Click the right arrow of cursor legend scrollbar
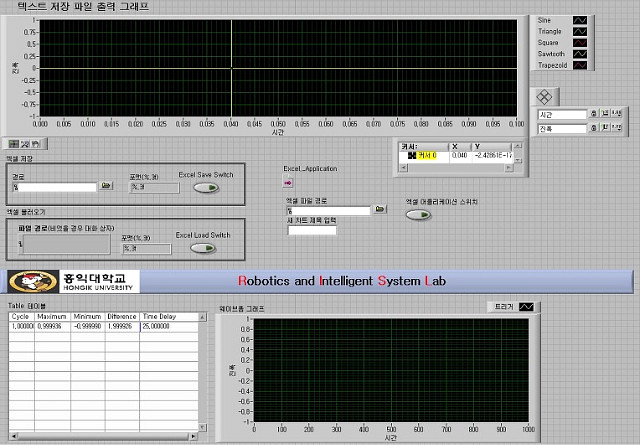This screenshot has width=640, height=445. tap(509, 168)
